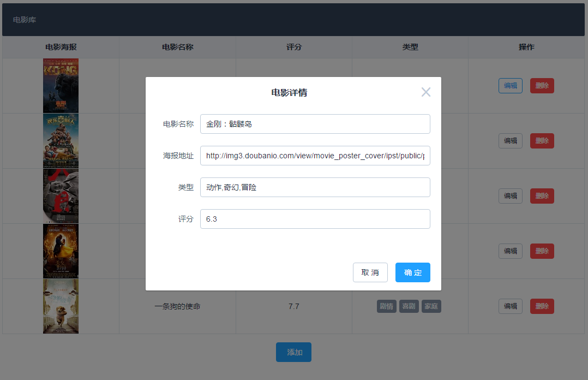Screen dimensions: 588x380
Task: Click the 海报地址 field label
Action: (178, 156)
